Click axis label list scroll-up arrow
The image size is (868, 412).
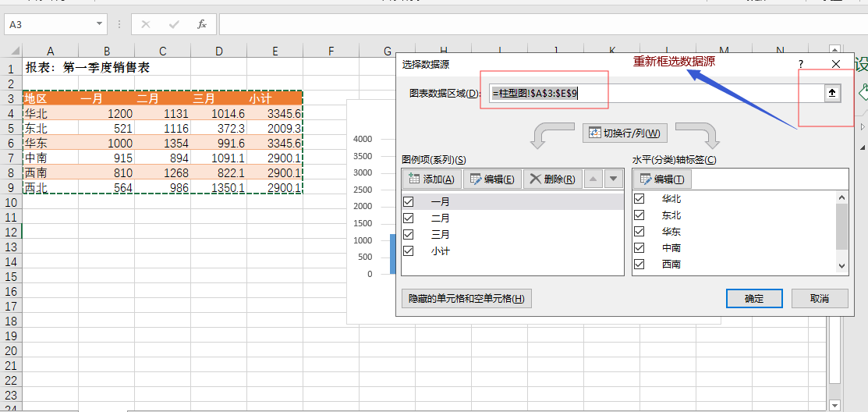click(x=842, y=197)
